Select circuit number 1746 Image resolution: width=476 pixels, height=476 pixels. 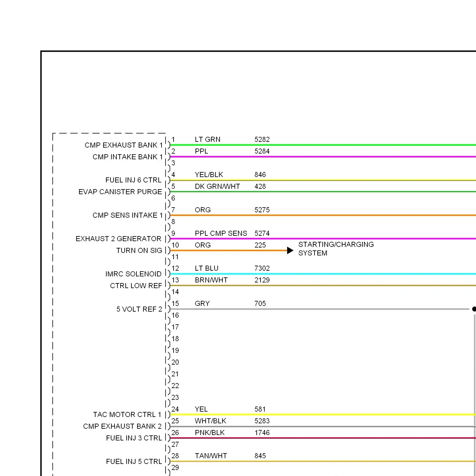(262, 433)
